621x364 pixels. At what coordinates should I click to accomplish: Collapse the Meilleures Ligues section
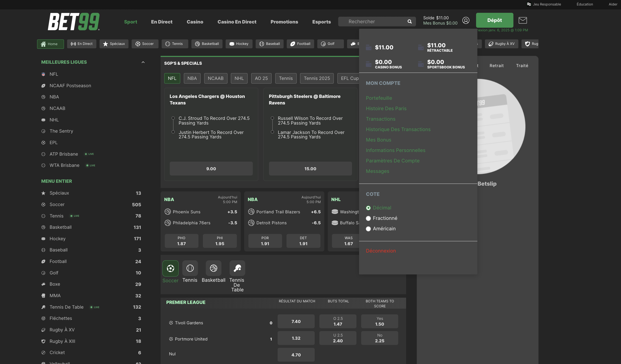pyautogui.click(x=143, y=62)
